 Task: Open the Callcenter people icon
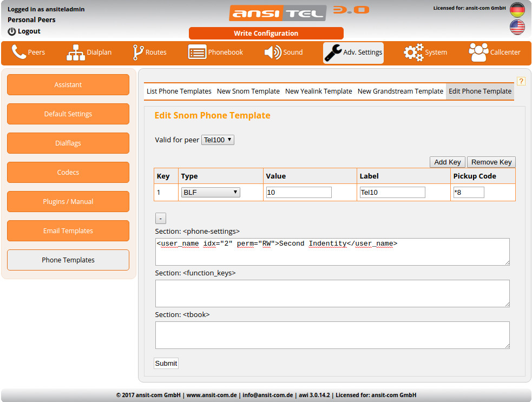point(478,52)
